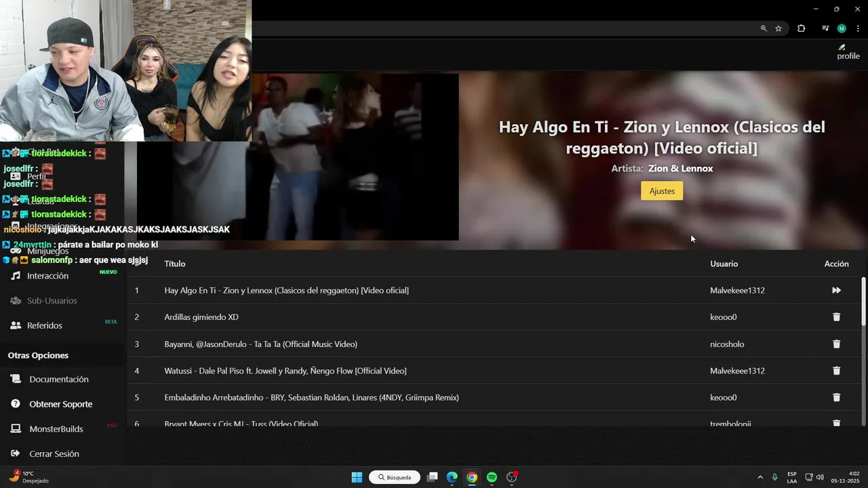Click the Referidos users icon
This screenshot has height=488, width=868.
click(16, 325)
